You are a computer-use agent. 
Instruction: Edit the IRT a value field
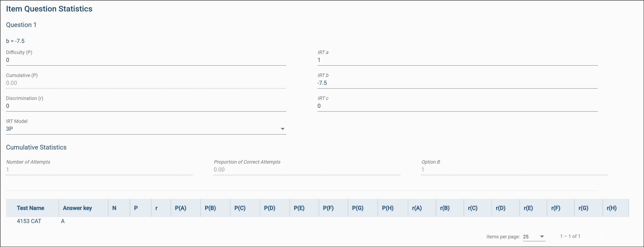pos(457,60)
